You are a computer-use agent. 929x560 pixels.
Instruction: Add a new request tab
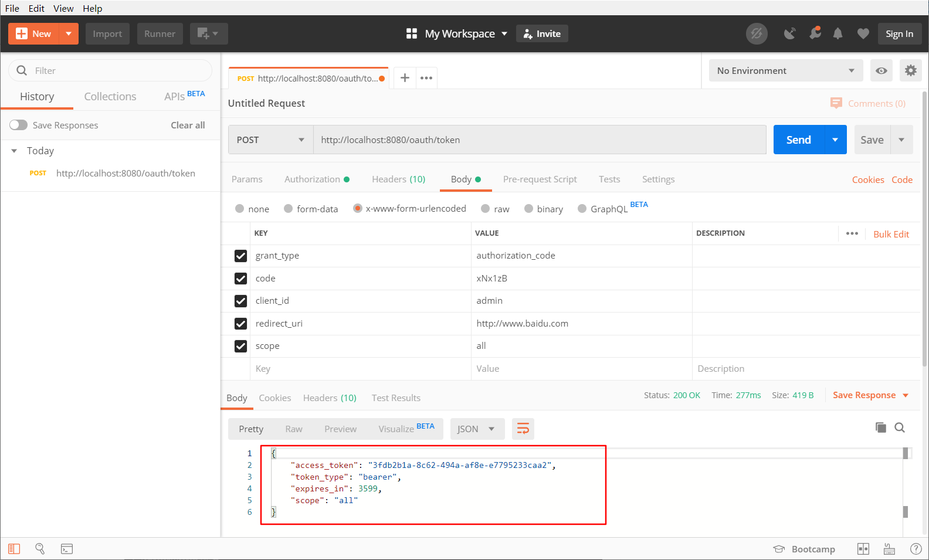pos(405,78)
